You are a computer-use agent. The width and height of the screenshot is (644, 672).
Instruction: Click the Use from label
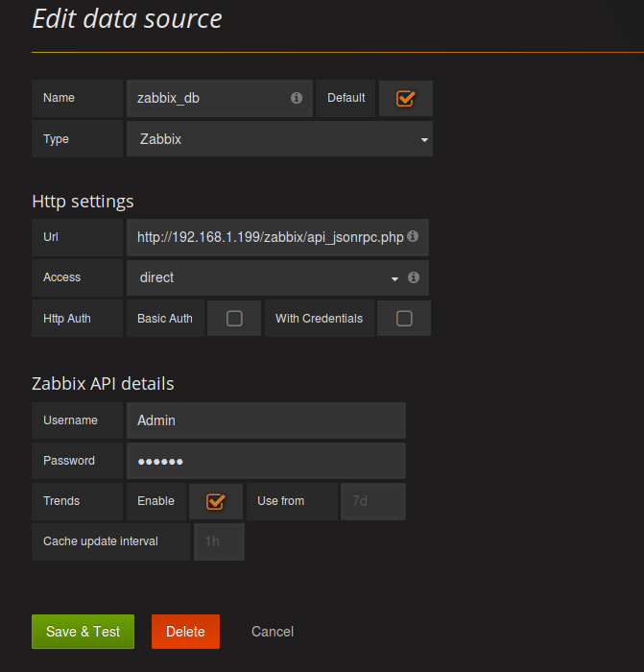[280, 501]
